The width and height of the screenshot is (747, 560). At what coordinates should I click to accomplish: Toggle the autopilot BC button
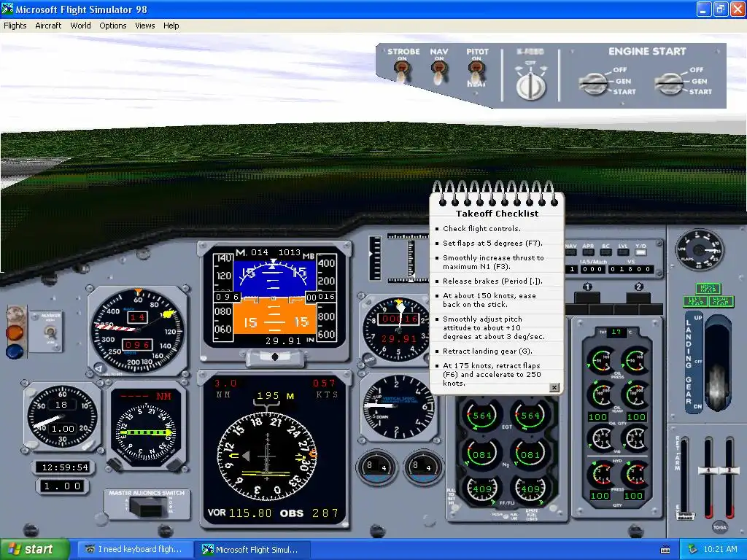click(605, 251)
